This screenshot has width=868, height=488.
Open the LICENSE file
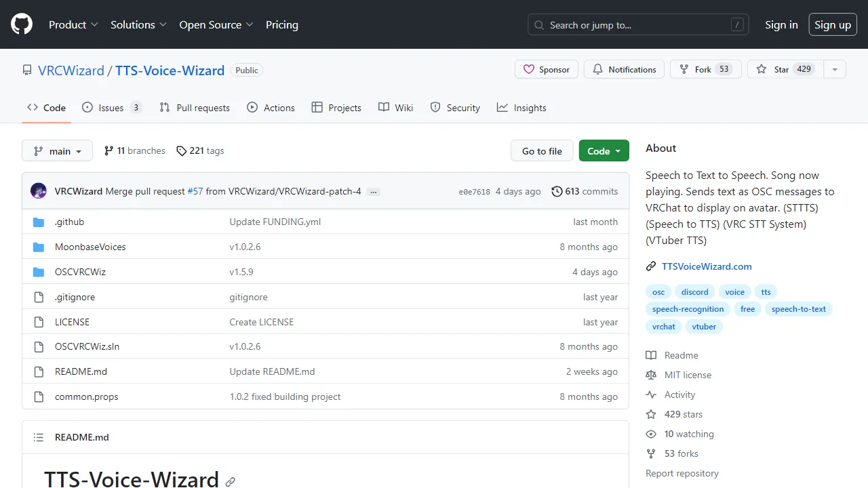coord(72,322)
